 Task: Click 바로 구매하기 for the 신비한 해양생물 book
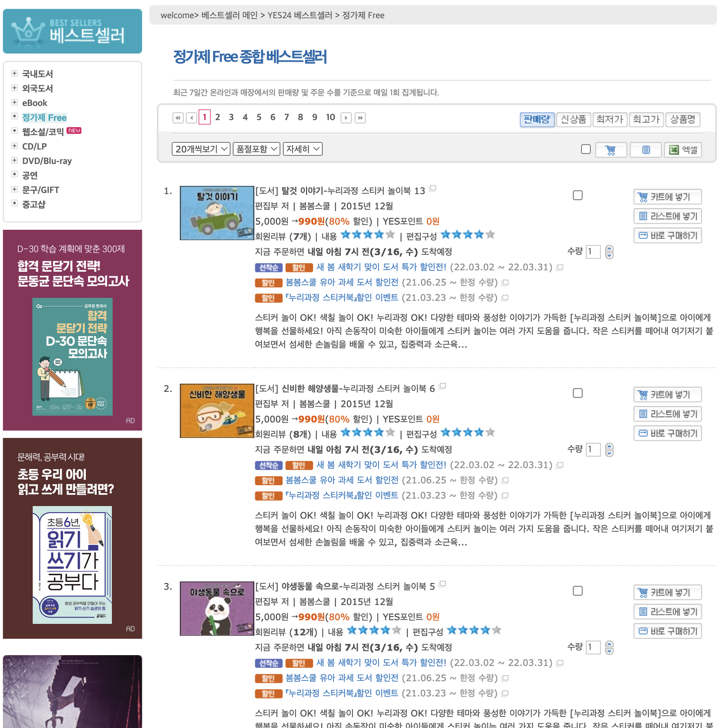(x=668, y=433)
